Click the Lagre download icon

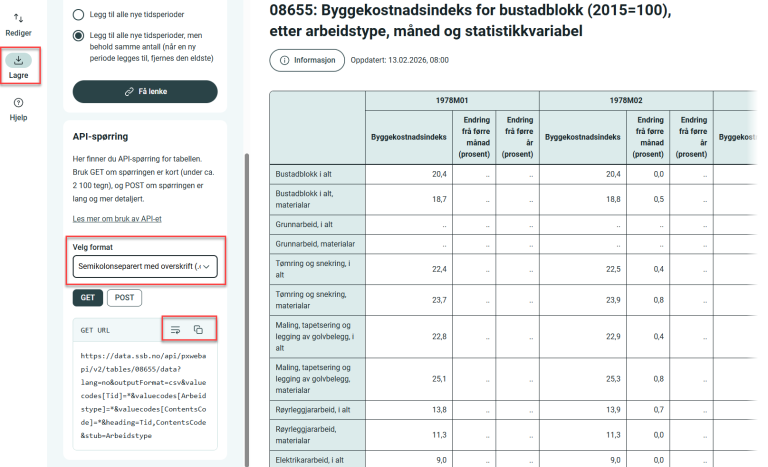[18, 61]
